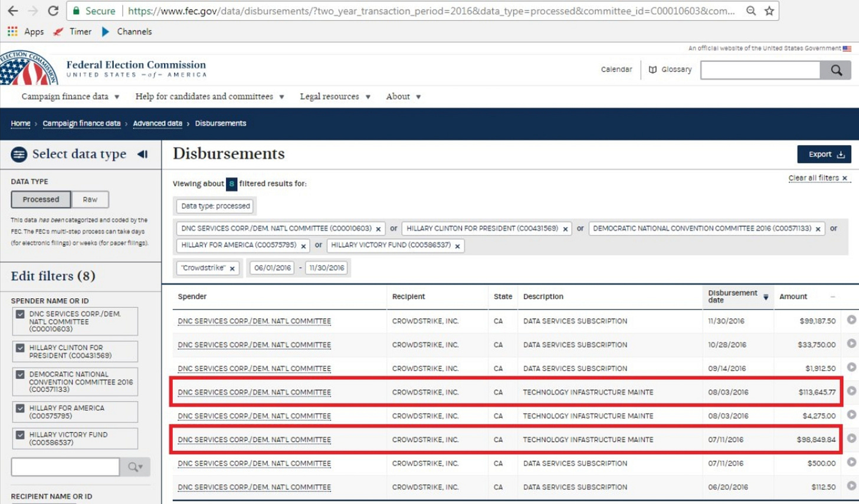
Task: Open the Channels bookmark
Action: click(x=127, y=31)
